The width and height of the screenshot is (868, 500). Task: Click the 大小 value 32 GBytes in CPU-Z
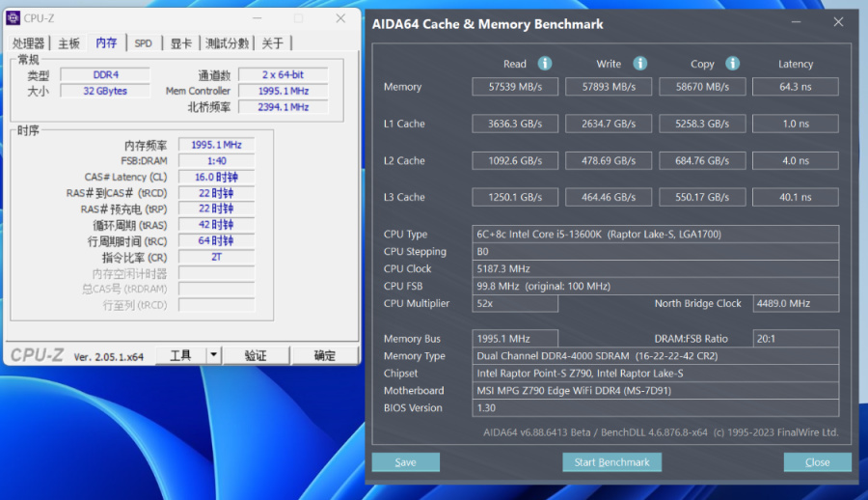click(x=105, y=91)
